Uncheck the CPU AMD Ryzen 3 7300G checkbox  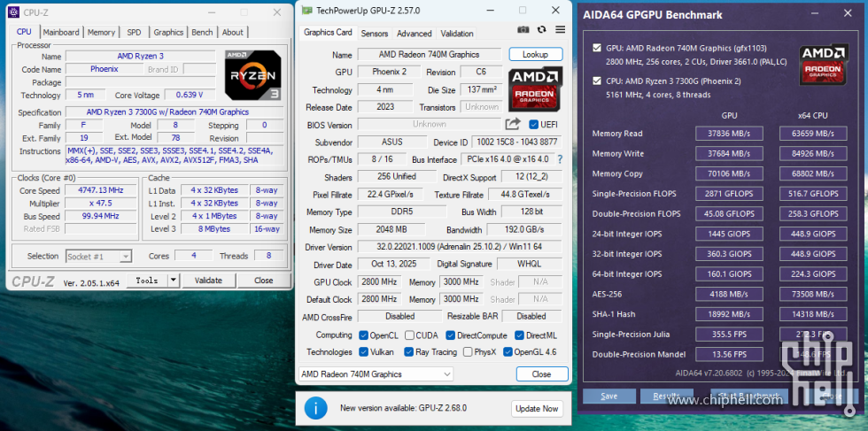(x=597, y=81)
